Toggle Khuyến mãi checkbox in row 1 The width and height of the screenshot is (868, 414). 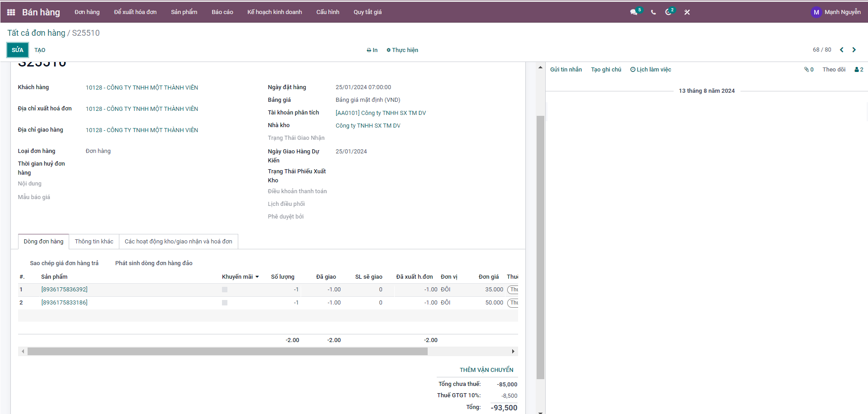[225, 290]
